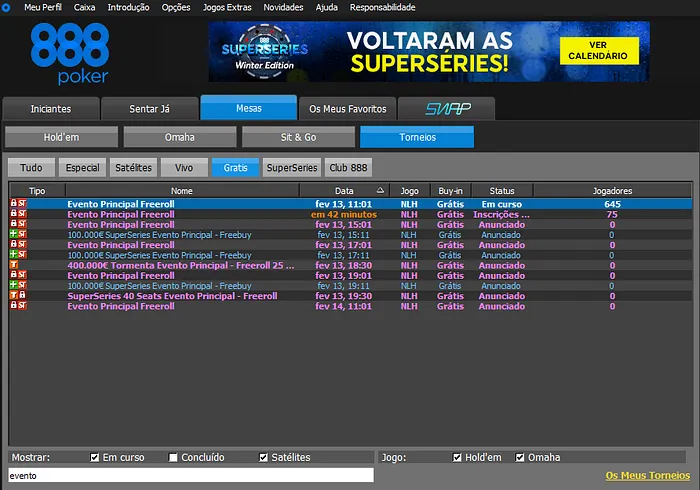700x490 pixels.
Task: Open the Os Meus Torneios link
Action: tap(648, 476)
